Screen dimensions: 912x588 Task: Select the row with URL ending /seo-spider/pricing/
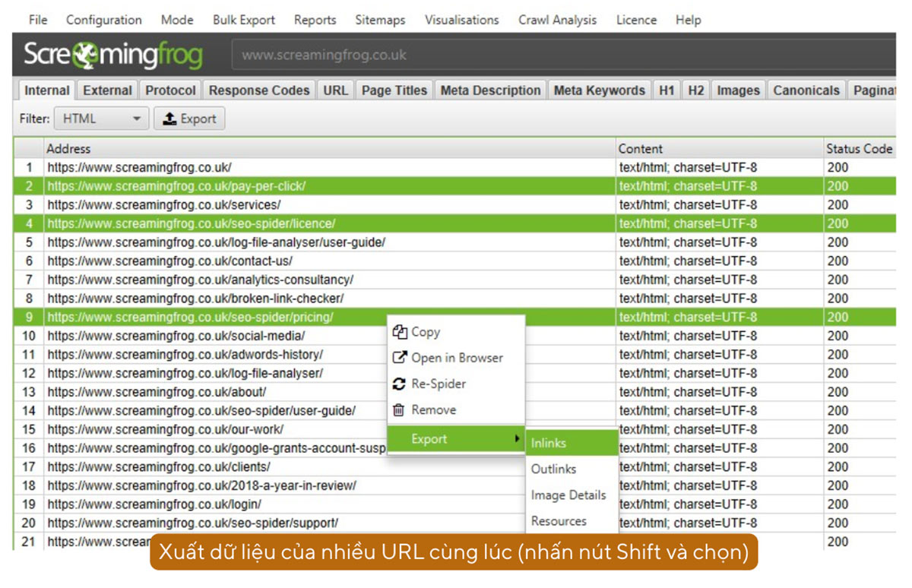click(454, 317)
